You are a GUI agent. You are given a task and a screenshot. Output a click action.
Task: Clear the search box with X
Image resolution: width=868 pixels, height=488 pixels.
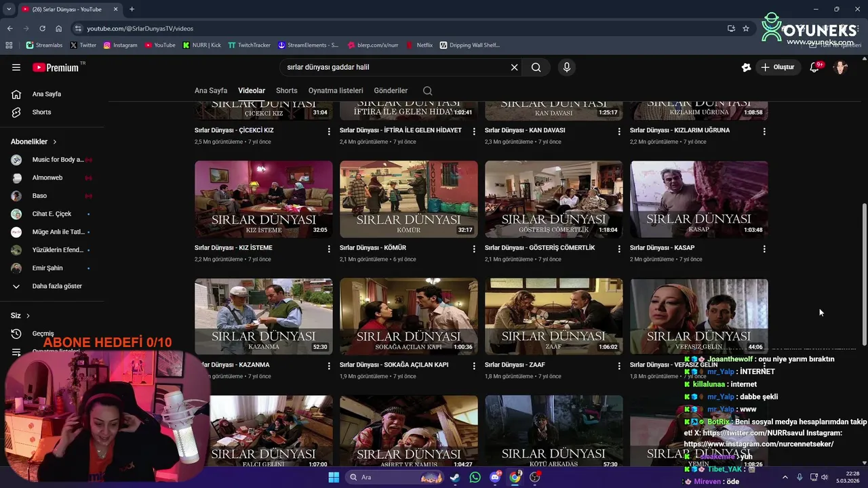pyautogui.click(x=514, y=67)
